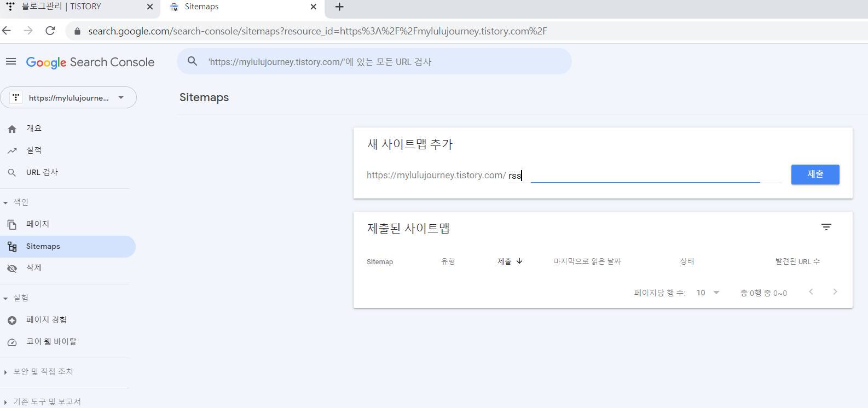Open the property selector dropdown
This screenshot has width=868, height=408.
pyautogui.click(x=68, y=97)
